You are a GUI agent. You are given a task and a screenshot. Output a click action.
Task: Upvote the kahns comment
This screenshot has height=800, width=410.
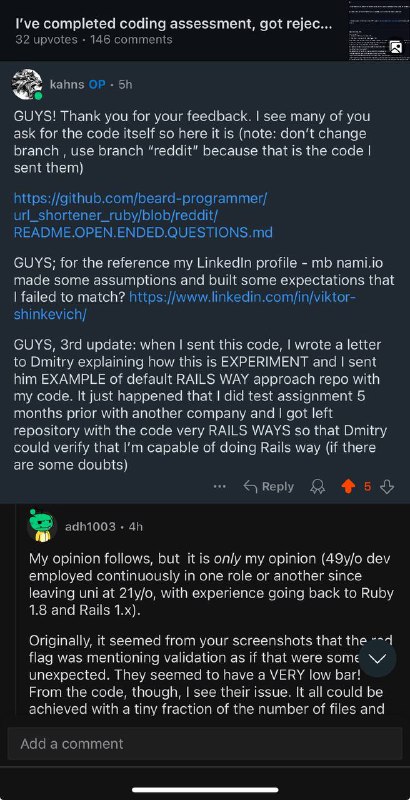click(x=347, y=487)
